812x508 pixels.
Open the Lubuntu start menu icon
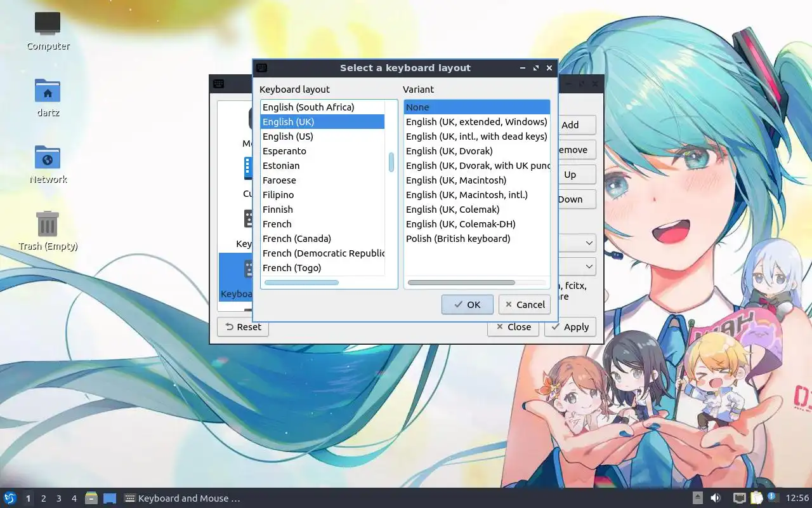10,498
